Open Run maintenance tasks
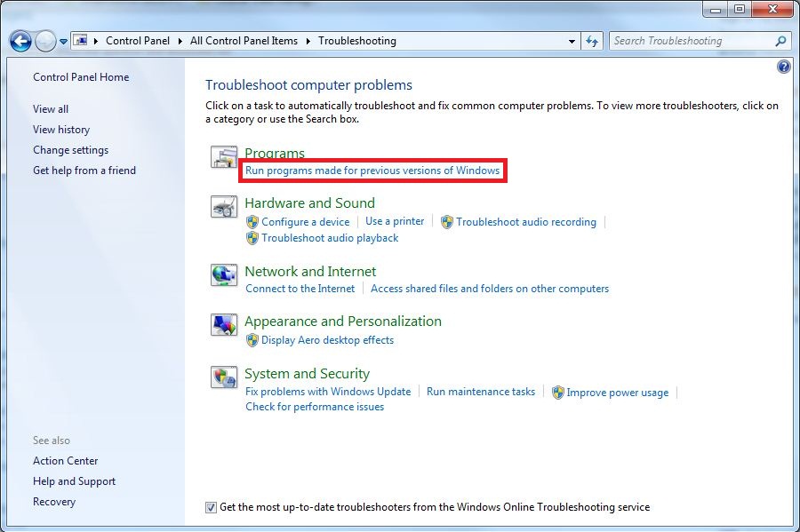 click(x=481, y=392)
